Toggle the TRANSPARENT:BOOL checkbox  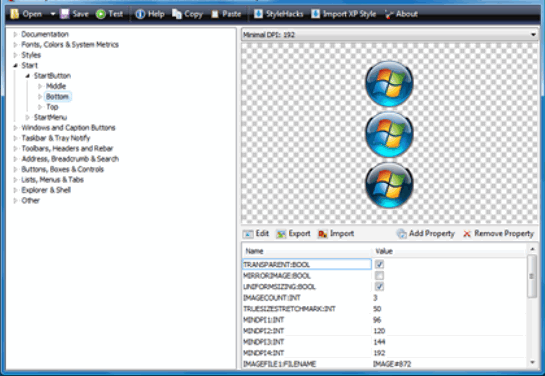[x=379, y=264]
